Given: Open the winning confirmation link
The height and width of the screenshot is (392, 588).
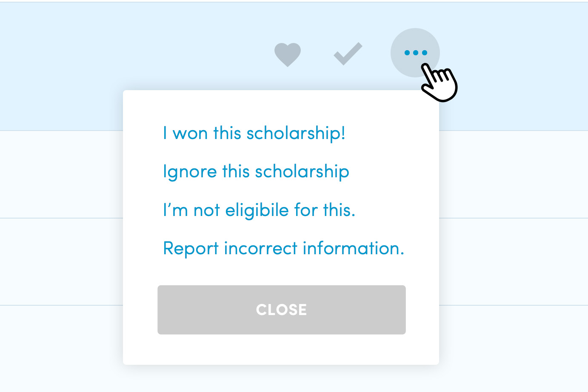Looking at the screenshot, I should 254,133.
